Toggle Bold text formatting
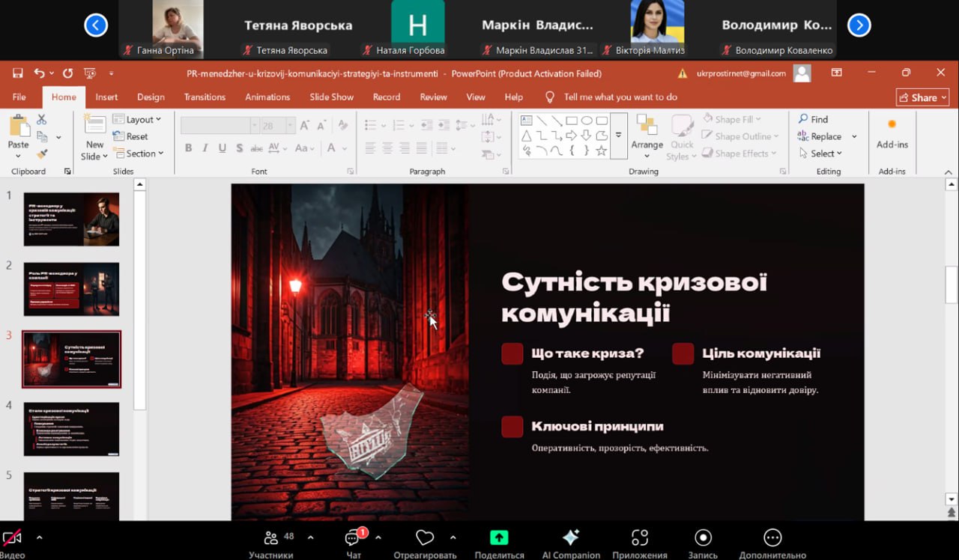This screenshot has height=560, width=959. (189, 148)
